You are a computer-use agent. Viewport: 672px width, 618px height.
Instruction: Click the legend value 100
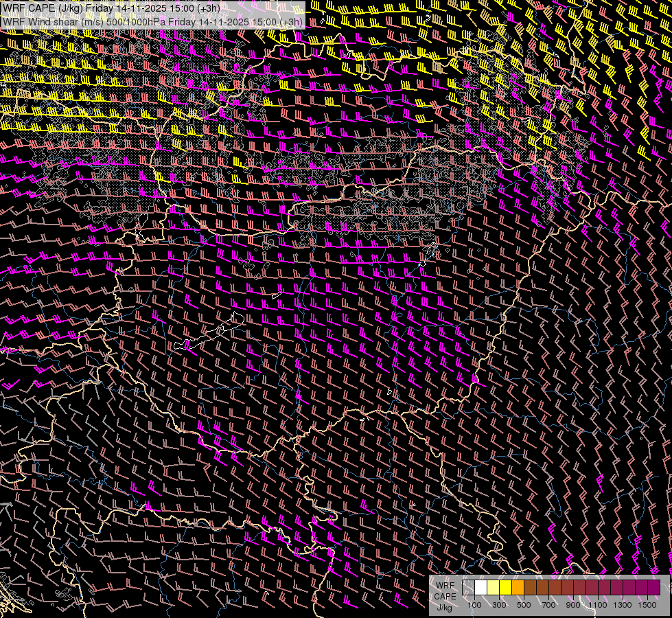click(474, 605)
